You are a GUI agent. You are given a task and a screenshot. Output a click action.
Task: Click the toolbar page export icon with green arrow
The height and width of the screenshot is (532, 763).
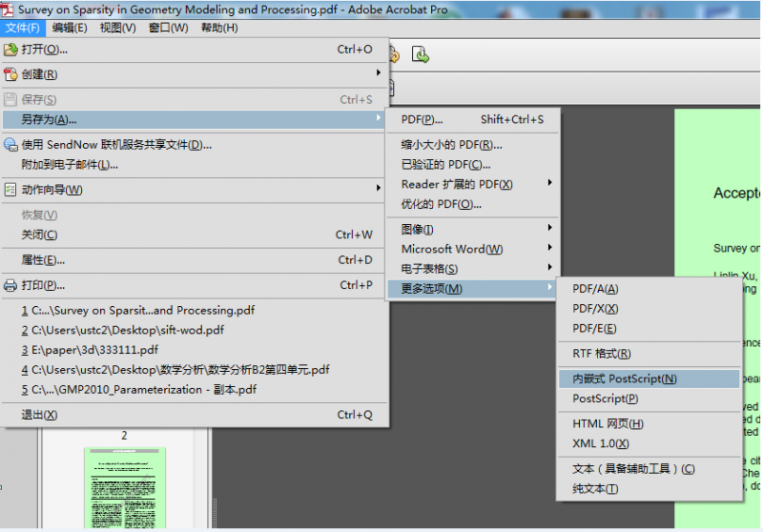[421, 54]
